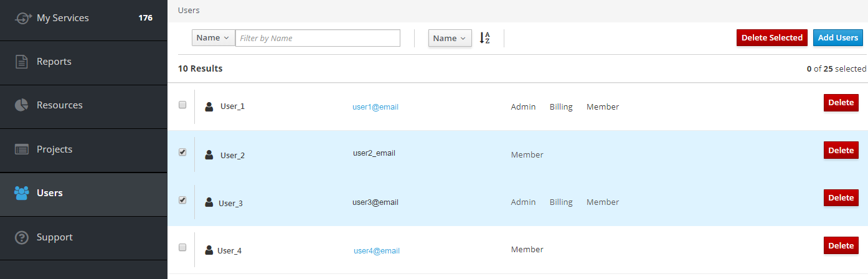868x279 pixels.
Task: Click the My Services sidebar icon
Action: click(x=22, y=18)
